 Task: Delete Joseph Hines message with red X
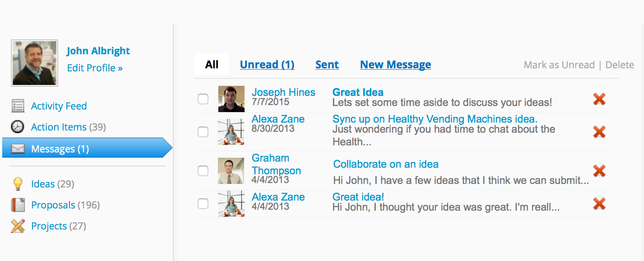coord(599,99)
